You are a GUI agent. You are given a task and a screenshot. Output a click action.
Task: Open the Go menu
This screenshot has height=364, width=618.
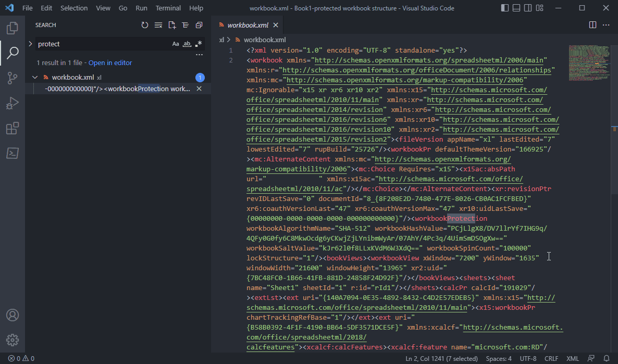click(123, 8)
